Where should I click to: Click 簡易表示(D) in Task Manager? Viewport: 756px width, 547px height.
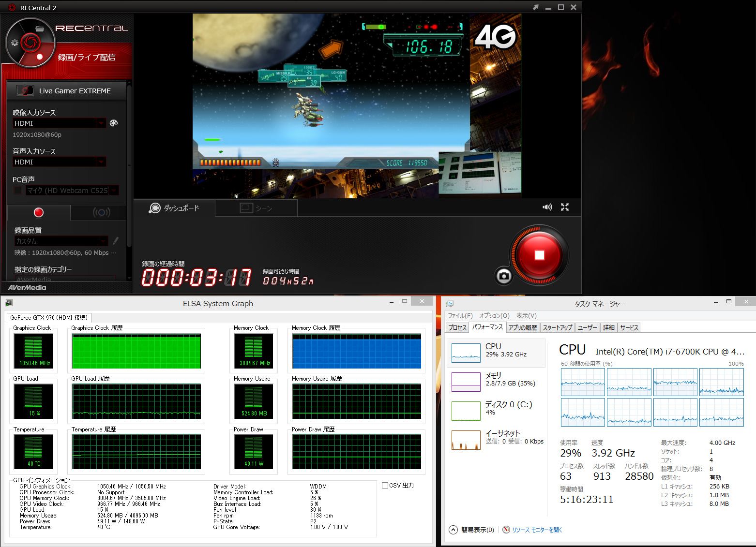[477, 530]
